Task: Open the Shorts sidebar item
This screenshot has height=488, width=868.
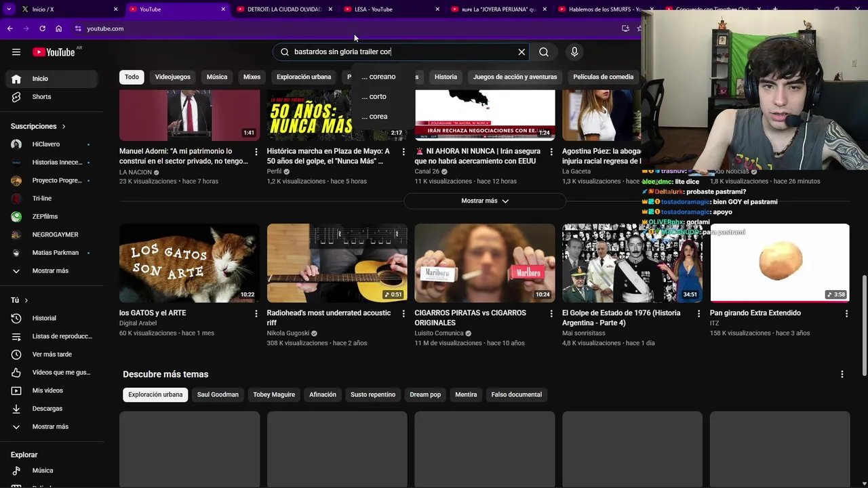Action: click(x=52, y=97)
